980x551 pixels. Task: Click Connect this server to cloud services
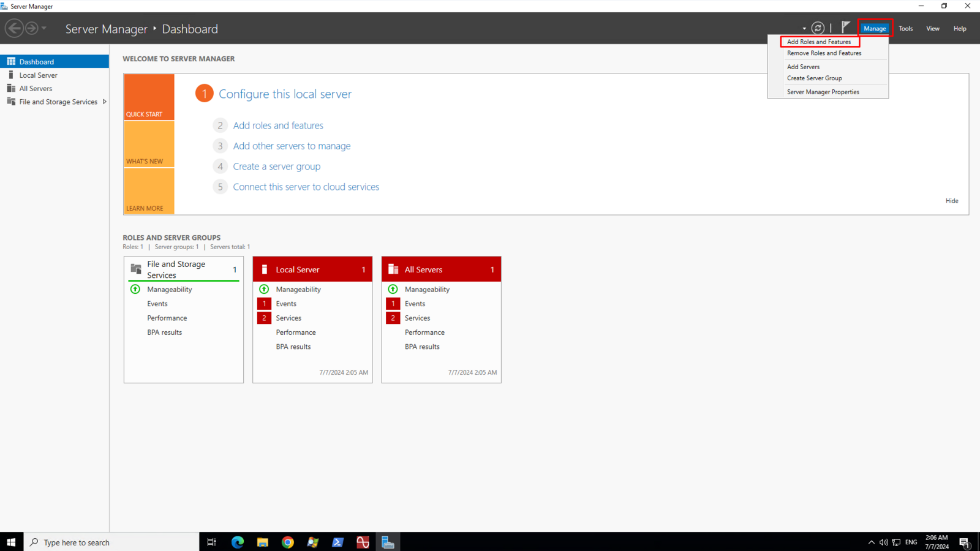pos(306,187)
